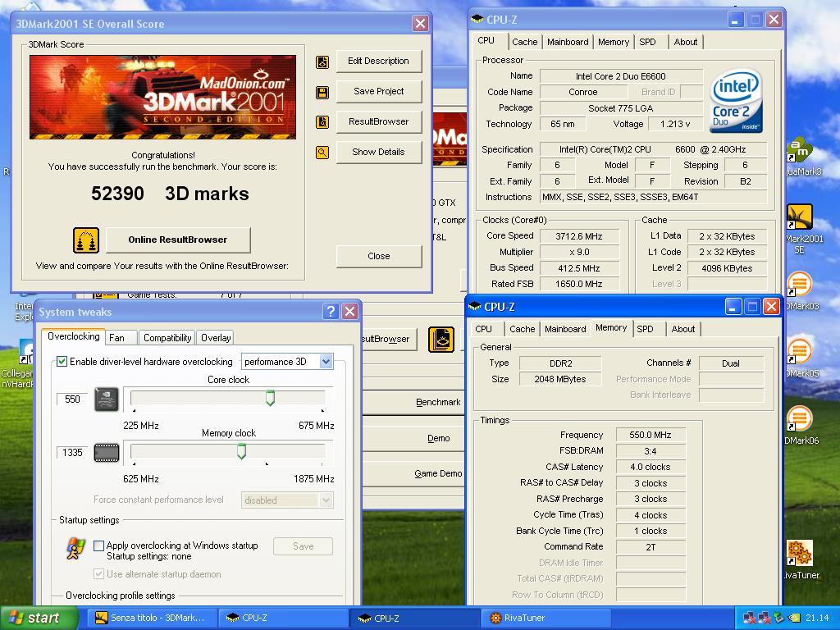
Task: Click Demo button in background 3DMark window
Action: pos(413,438)
